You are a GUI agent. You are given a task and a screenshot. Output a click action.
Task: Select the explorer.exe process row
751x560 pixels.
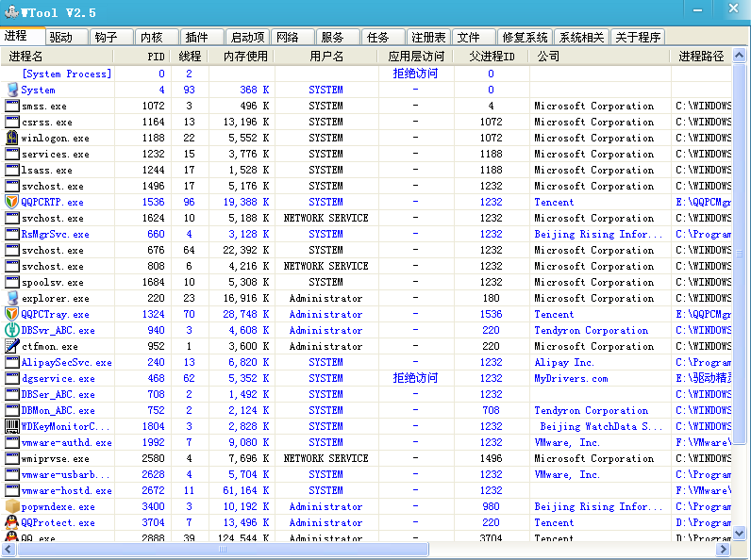click(x=56, y=298)
